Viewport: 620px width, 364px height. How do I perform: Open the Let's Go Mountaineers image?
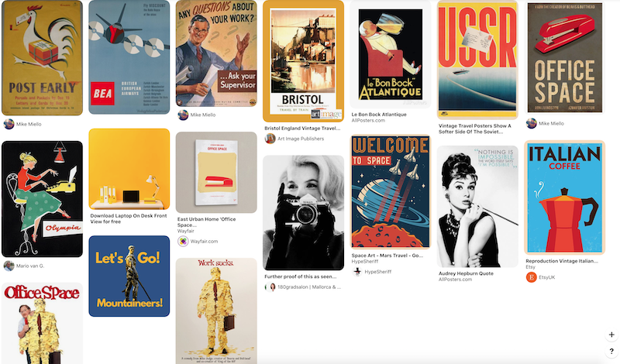[x=129, y=276]
